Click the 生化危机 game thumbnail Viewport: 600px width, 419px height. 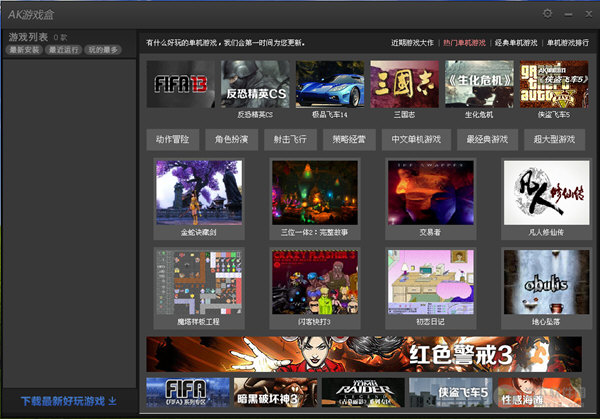pyautogui.click(x=479, y=85)
